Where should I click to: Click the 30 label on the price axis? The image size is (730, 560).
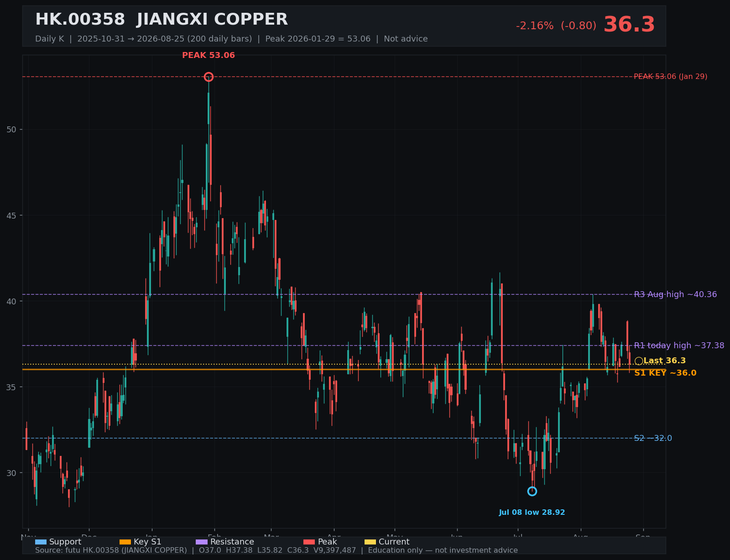pyautogui.click(x=11, y=473)
